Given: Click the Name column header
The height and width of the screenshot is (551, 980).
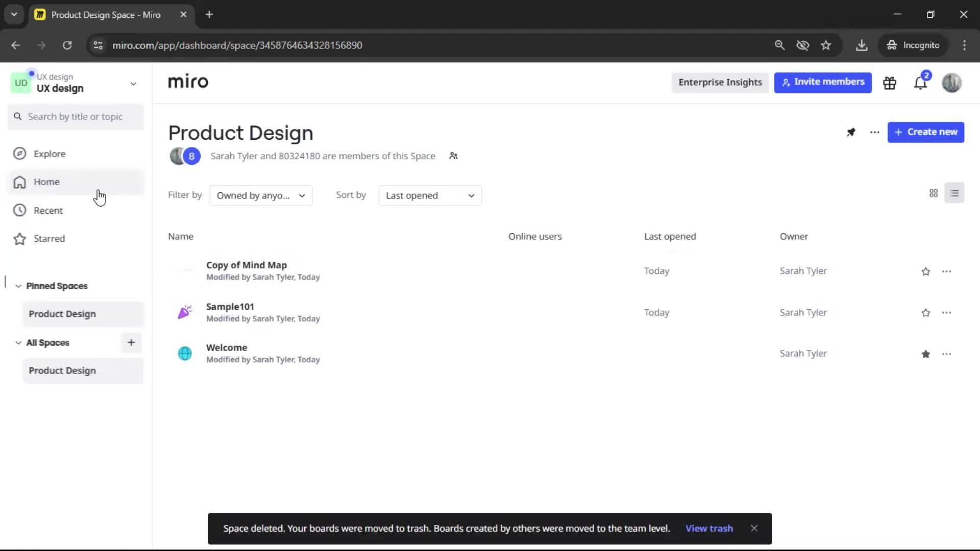Looking at the screenshot, I should click(x=181, y=237).
